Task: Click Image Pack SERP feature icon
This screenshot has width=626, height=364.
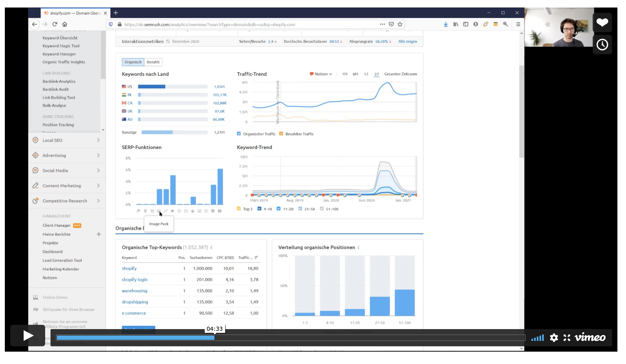Action: click(159, 211)
